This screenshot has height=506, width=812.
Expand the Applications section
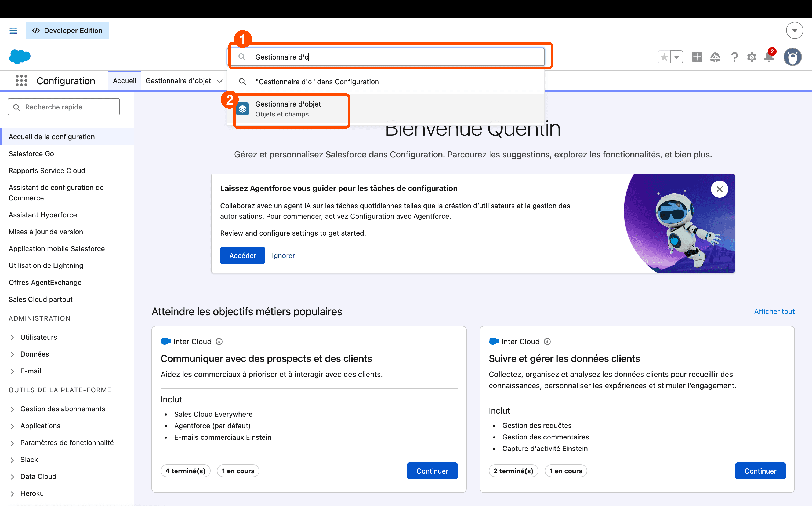pos(12,426)
